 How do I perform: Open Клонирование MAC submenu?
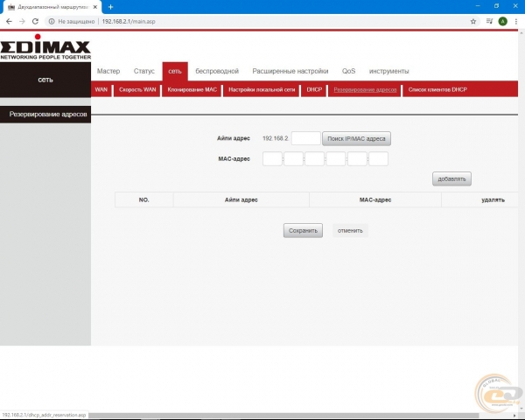[192, 89]
